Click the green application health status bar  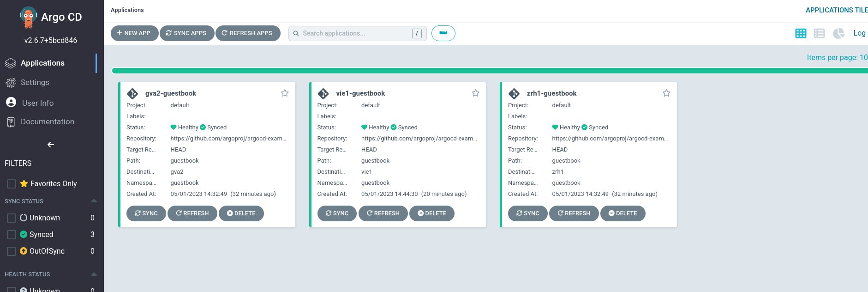pos(490,71)
